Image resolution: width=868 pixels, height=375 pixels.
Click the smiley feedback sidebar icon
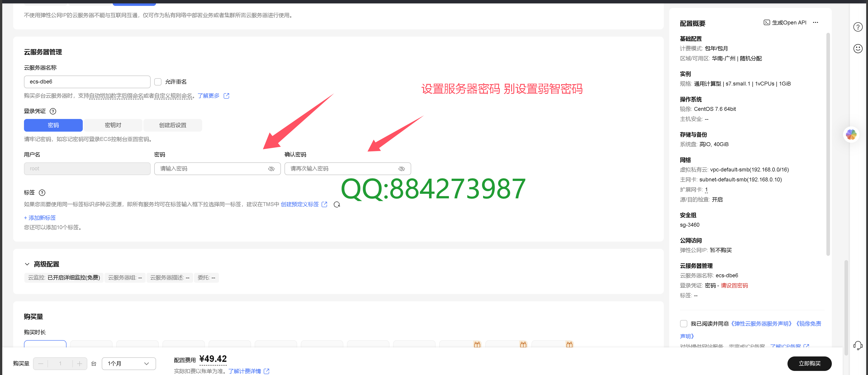(x=858, y=49)
